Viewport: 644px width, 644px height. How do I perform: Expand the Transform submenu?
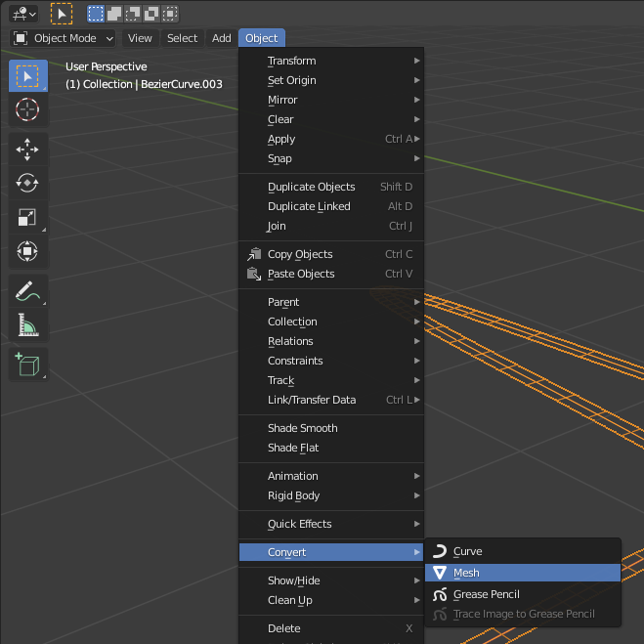pyautogui.click(x=331, y=61)
